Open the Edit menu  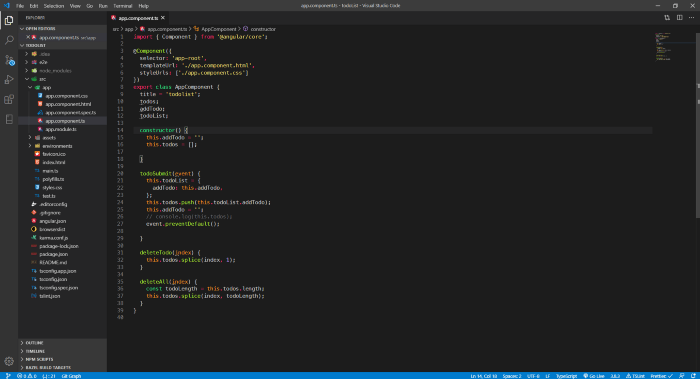(34, 6)
